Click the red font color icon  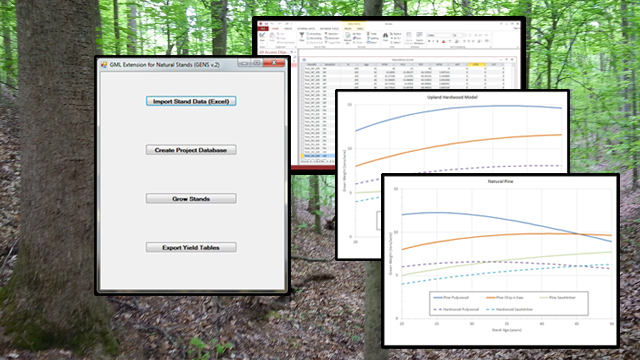[x=443, y=42]
